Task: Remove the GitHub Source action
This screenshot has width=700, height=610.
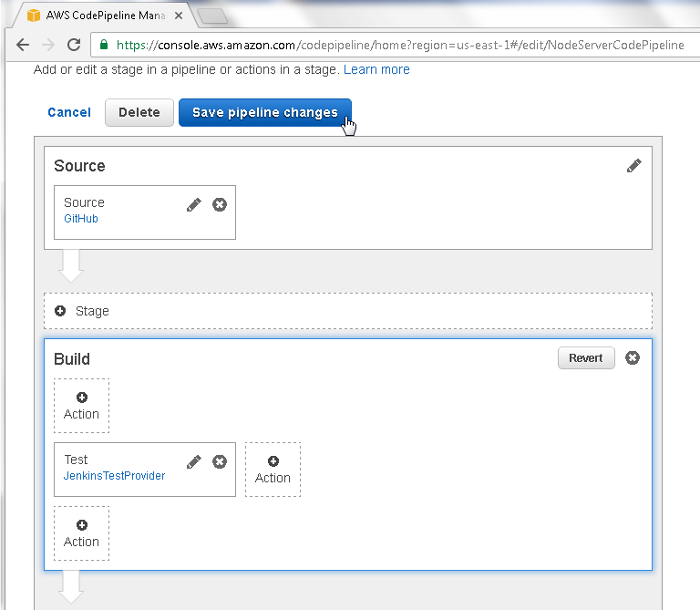Action: point(219,204)
